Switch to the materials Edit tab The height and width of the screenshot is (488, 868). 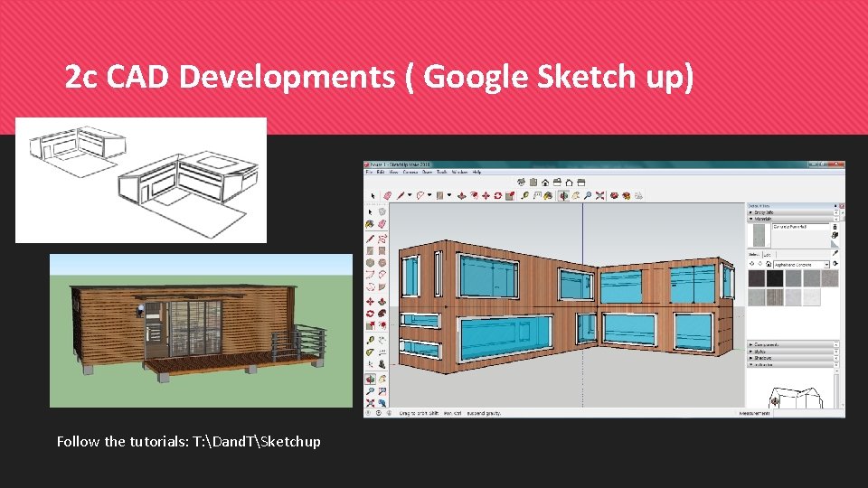tap(768, 255)
